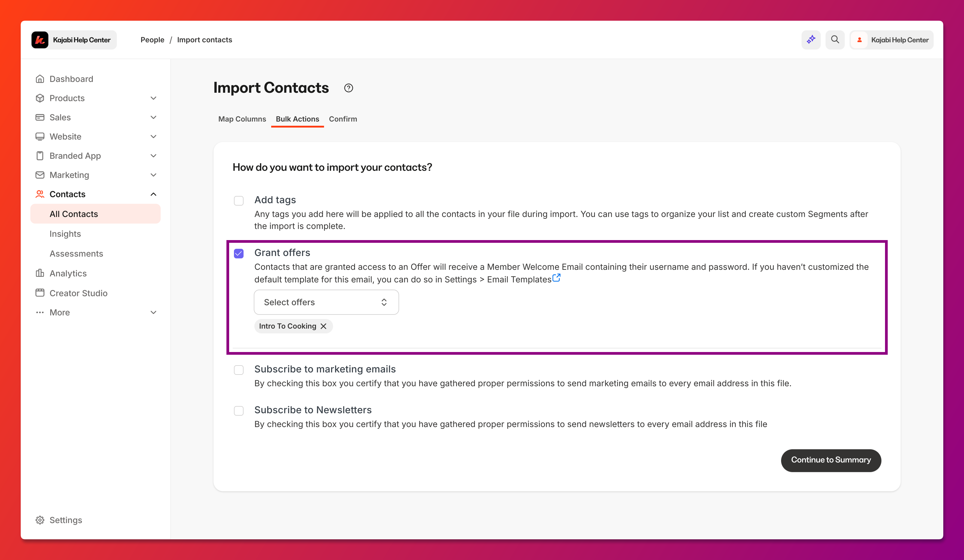Click the Kajabi logo icon

[40, 40]
